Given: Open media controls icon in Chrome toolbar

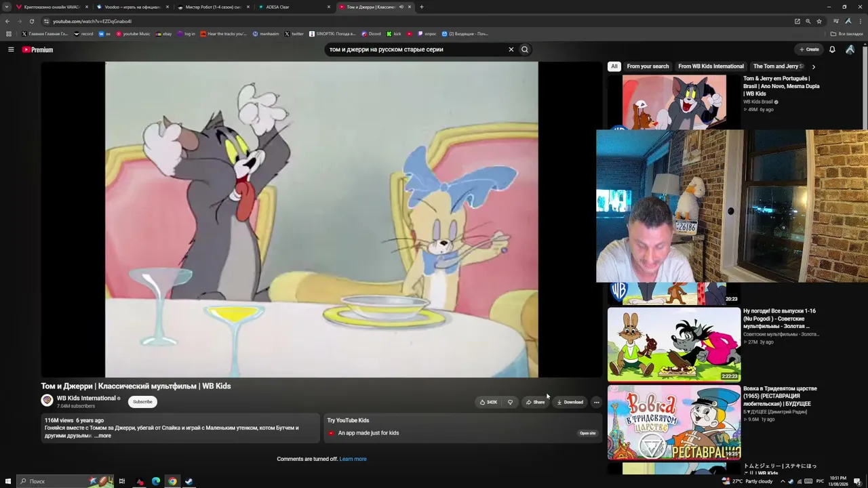Looking at the screenshot, I should click(836, 21).
